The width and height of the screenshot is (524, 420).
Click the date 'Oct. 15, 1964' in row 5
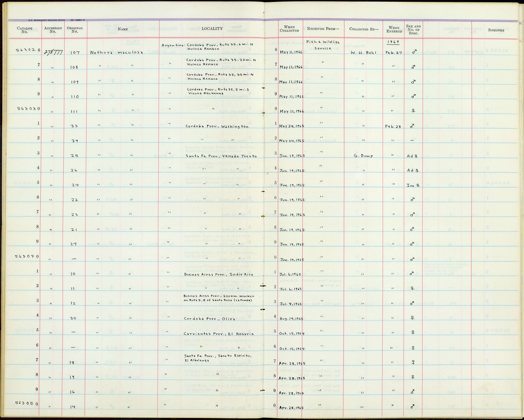tap(292, 334)
